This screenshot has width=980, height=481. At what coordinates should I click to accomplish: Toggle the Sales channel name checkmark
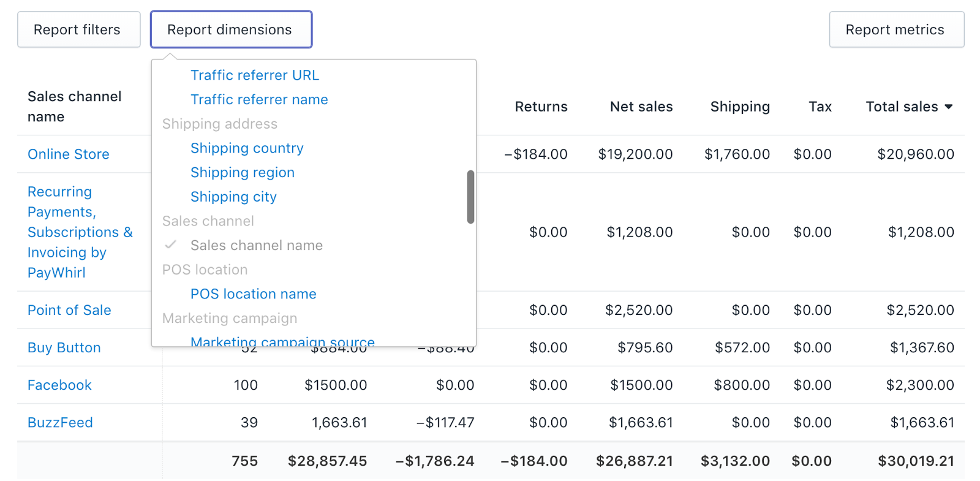pos(171,245)
